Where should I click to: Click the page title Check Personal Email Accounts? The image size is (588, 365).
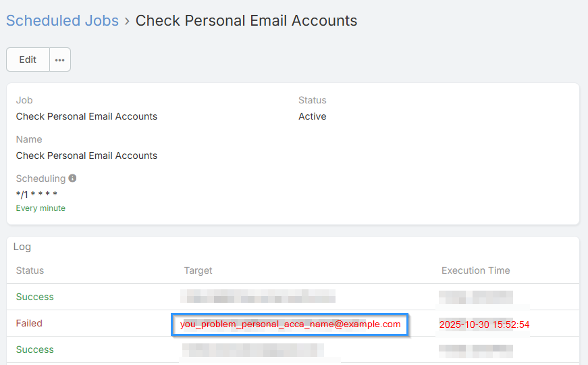pos(246,20)
